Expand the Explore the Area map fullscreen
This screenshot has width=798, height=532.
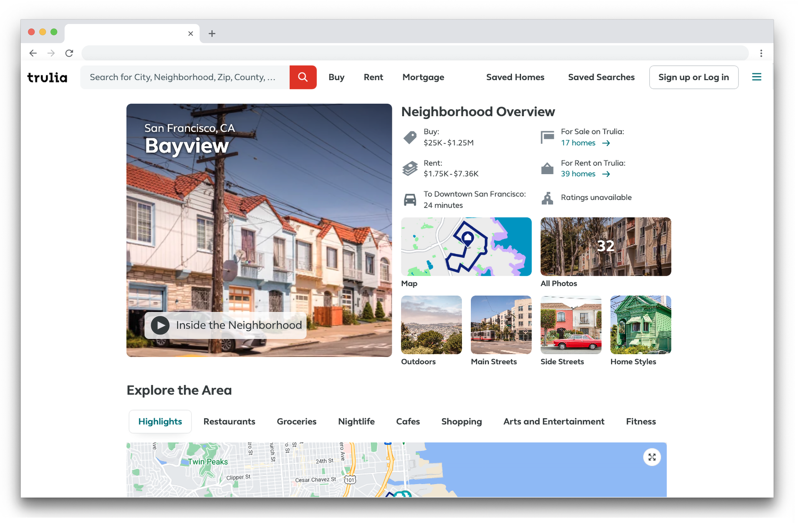tap(652, 457)
